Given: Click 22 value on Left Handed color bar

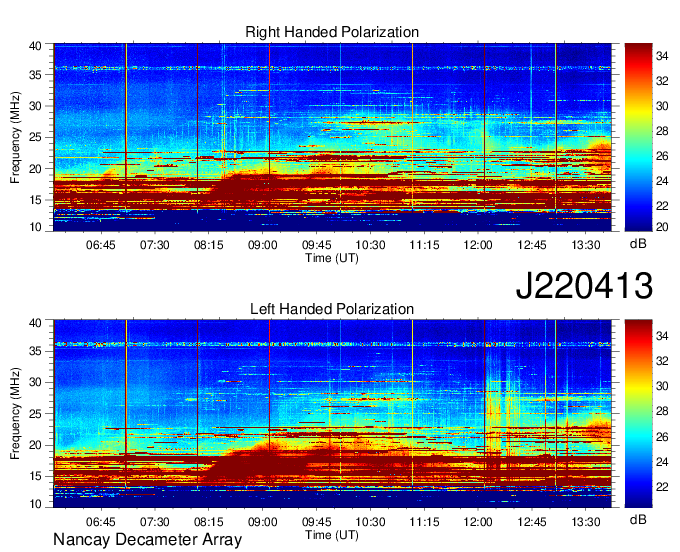Looking at the screenshot, I should pyautogui.click(x=662, y=487).
